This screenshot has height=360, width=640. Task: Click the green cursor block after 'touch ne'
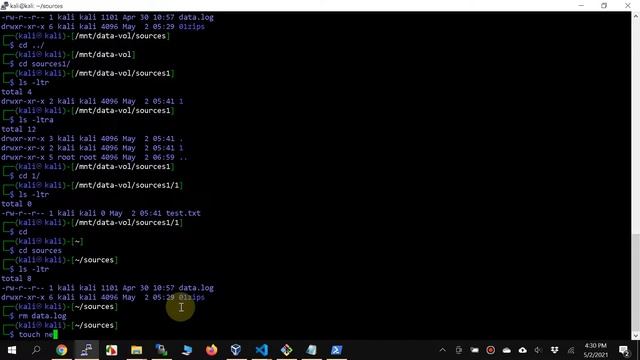[56, 335]
